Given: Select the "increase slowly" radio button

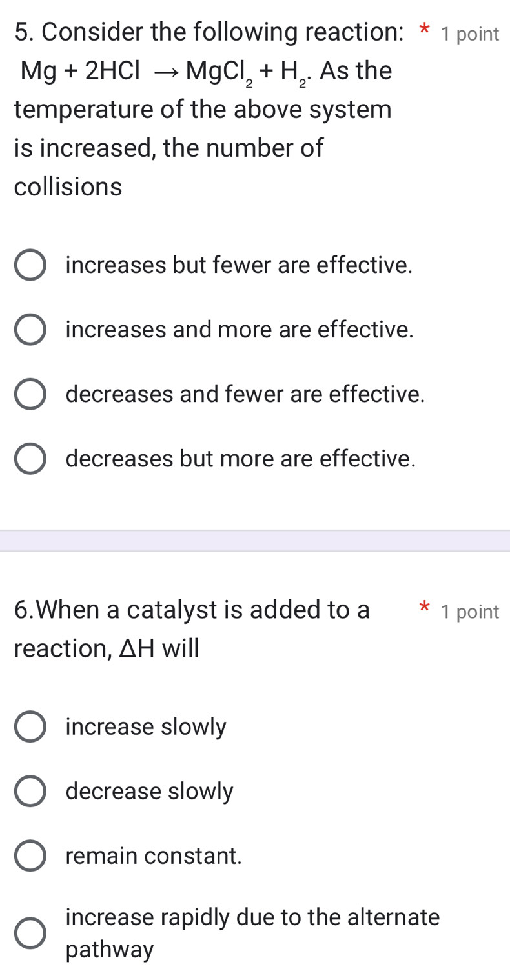Looking at the screenshot, I should click(x=30, y=727).
